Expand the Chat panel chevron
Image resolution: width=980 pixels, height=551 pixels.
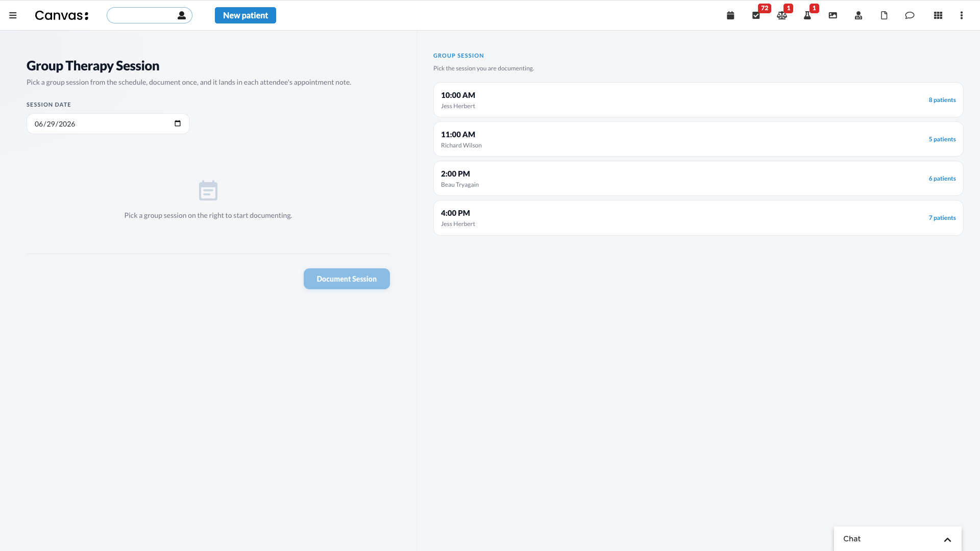pyautogui.click(x=947, y=539)
